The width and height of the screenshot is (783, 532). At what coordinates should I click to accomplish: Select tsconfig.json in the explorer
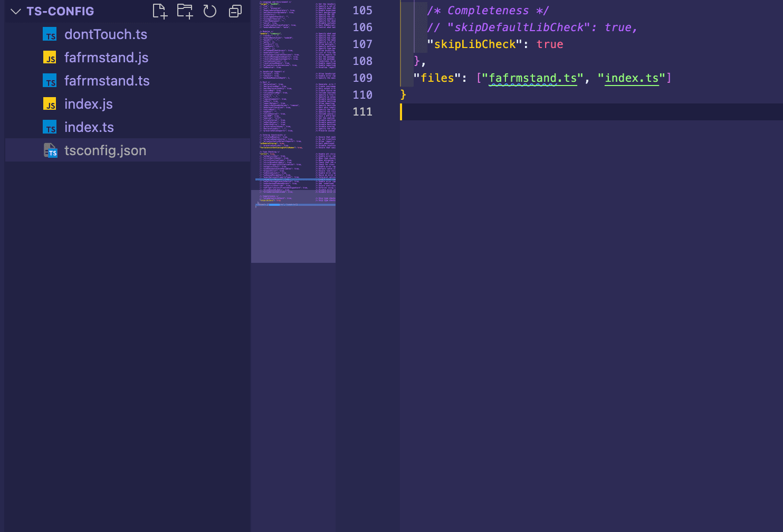[x=128, y=150]
